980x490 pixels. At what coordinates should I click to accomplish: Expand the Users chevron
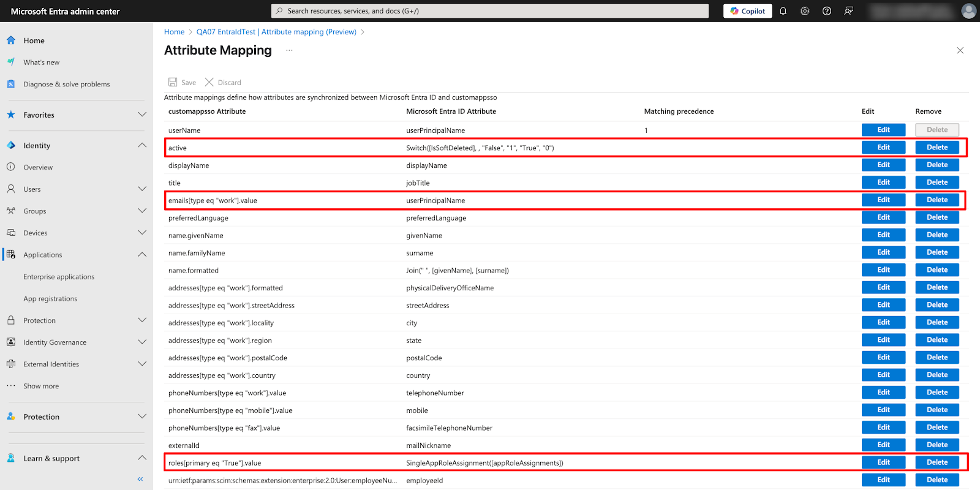pyautogui.click(x=142, y=189)
